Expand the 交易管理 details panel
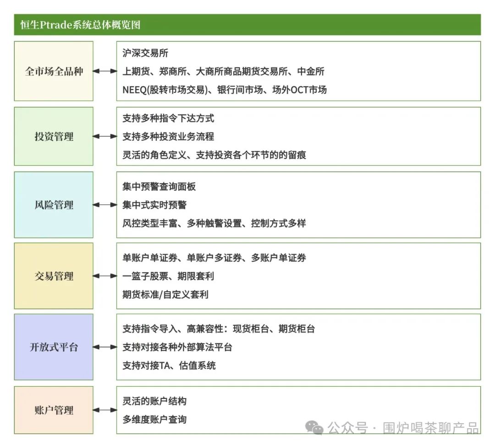Image resolution: width=495 pixels, height=448 pixels. 298,276
